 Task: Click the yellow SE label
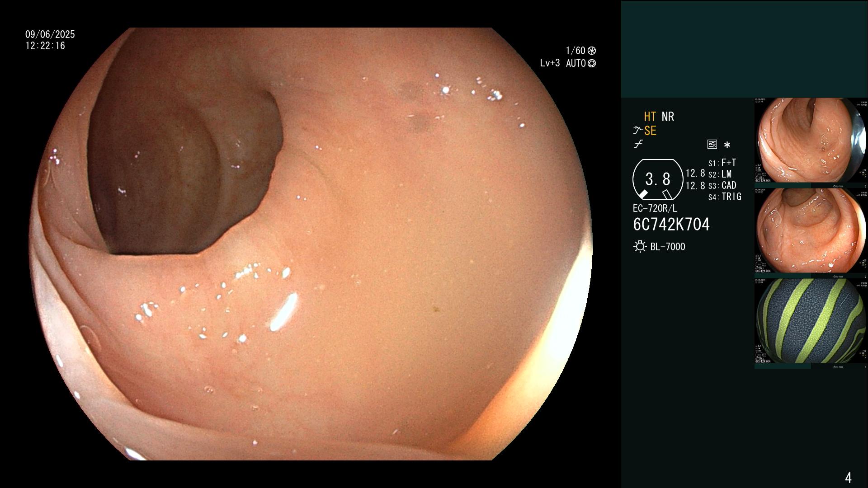tap(650, 131)
